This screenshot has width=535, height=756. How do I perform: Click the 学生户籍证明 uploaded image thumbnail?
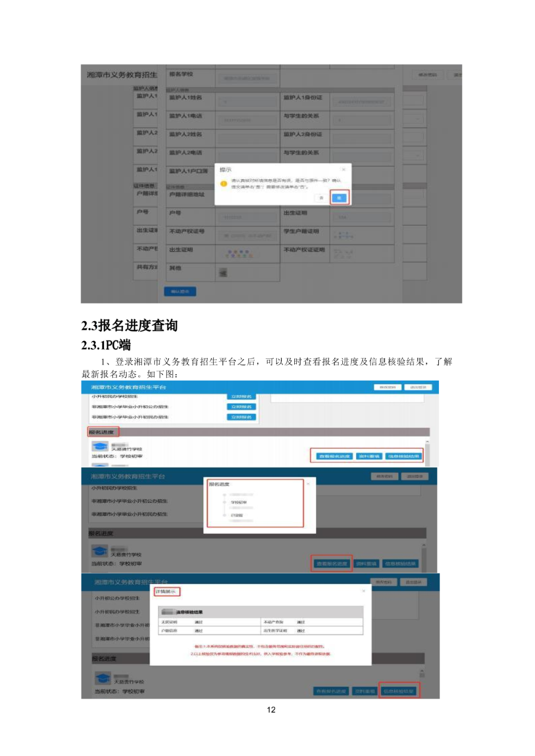(344, 235)
